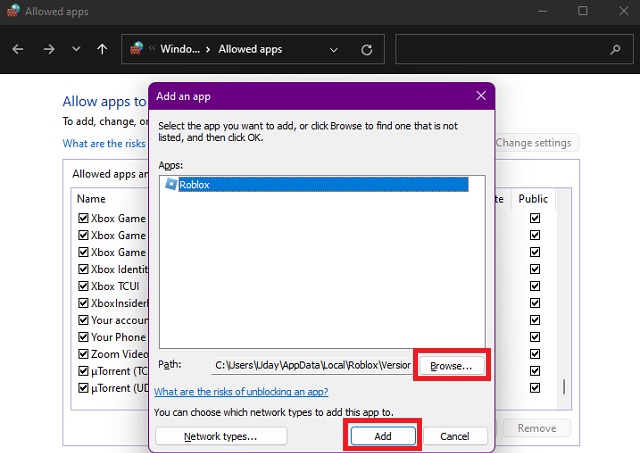This screenshot has width=640, height=453.
Task: Minimize the Allowed apps window
Action: pos(542,11)
